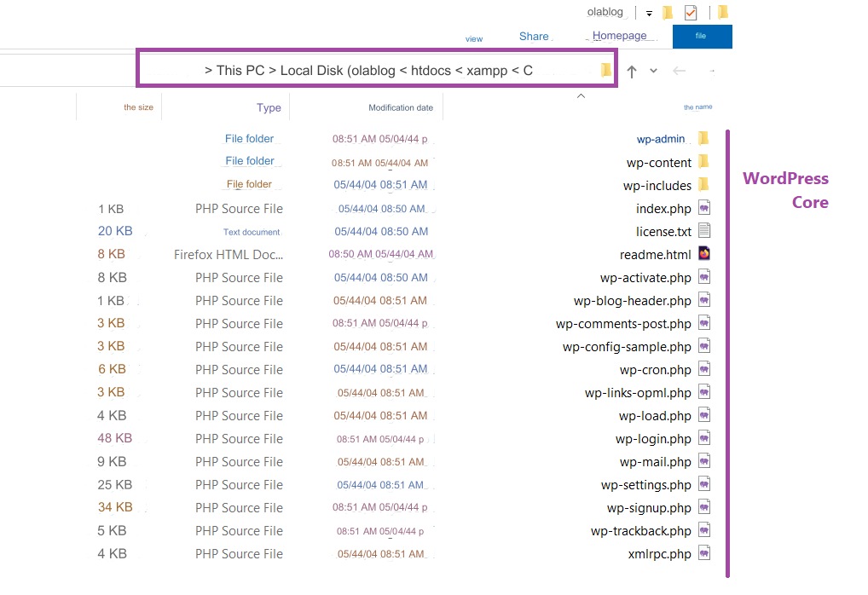Image resolution: width=868 pixels, height=595 pixels.
Task: Select the wp-includes file name
Action: pyautogui.click(x=657, y=186)
